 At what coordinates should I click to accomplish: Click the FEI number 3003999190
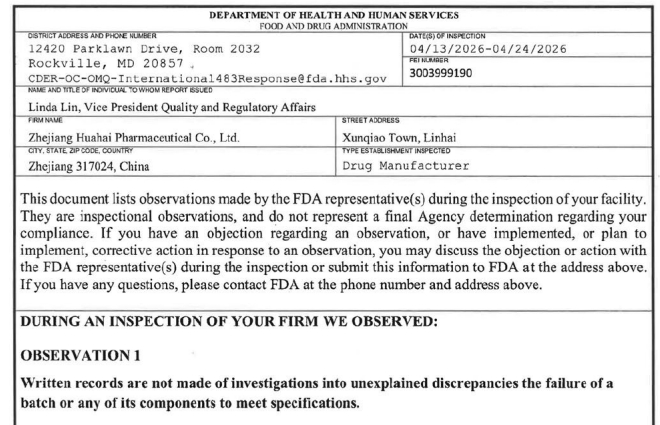[440, 73]
